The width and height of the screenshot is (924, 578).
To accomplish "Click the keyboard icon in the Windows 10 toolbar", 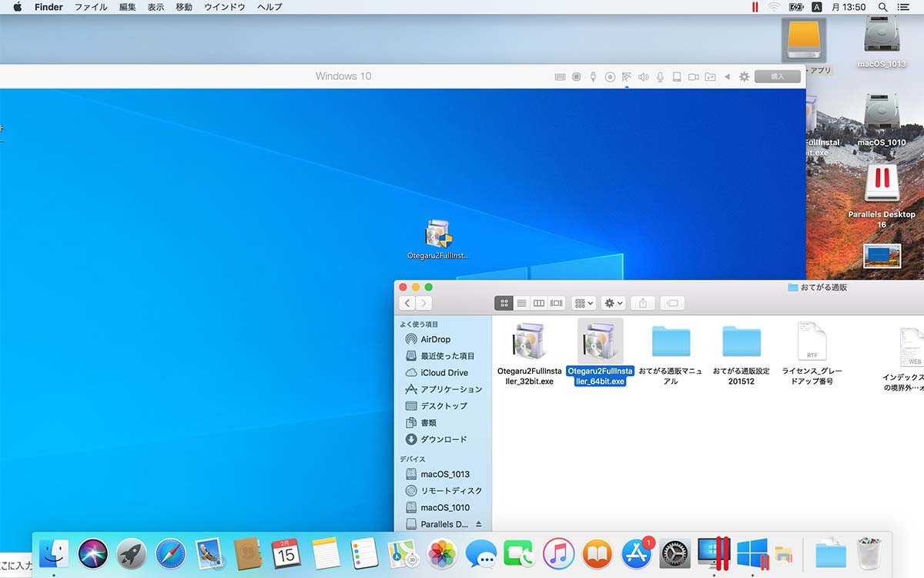I will click(x=560, y=77).
